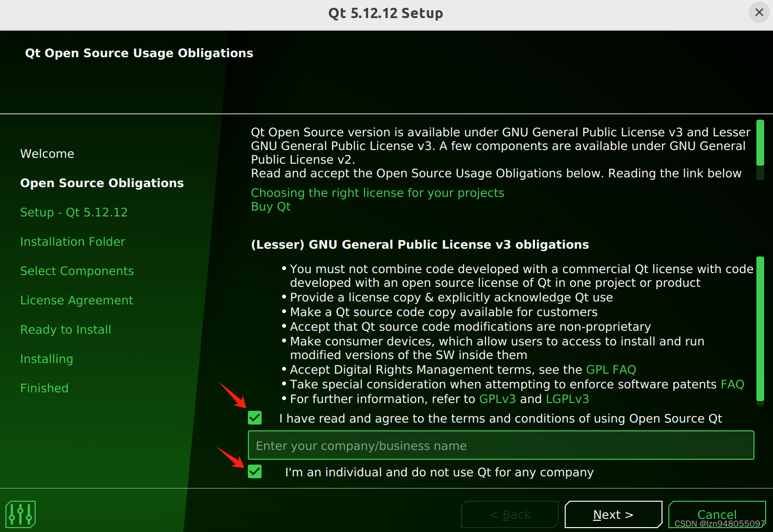Select the Finished step
Screen dimensions: 773x532
click(44, 388)
